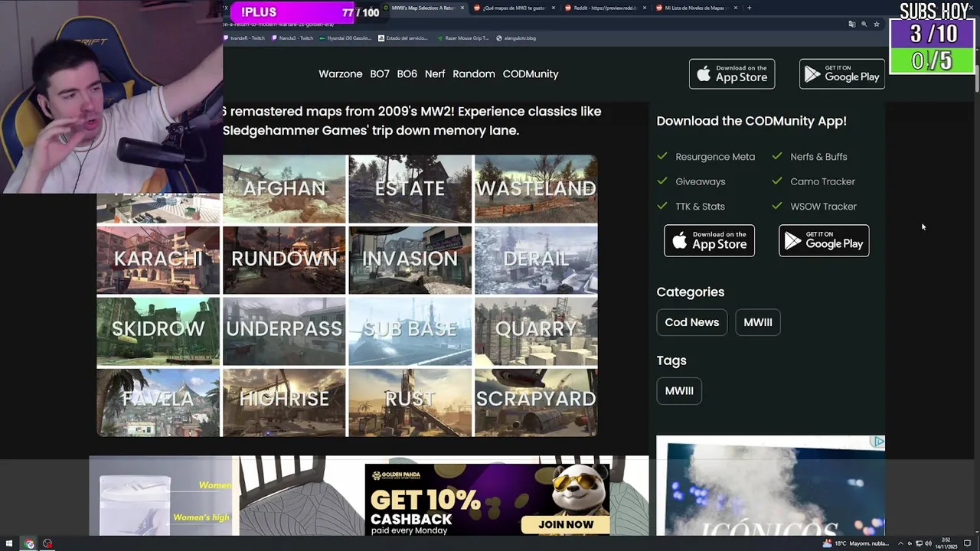Open a new browser tab
The width and height of the screenshot is (980, 551).
(749, 8)
